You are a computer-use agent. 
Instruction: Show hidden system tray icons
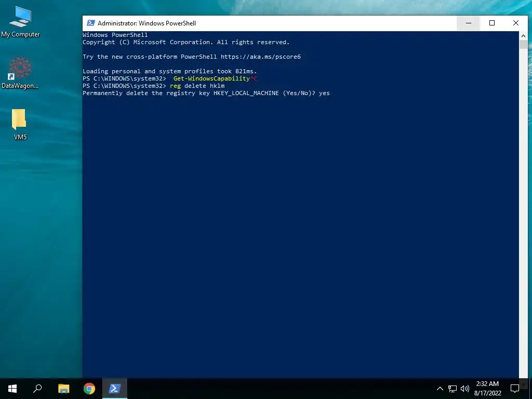pyautogui.click(x=440, y=389)
